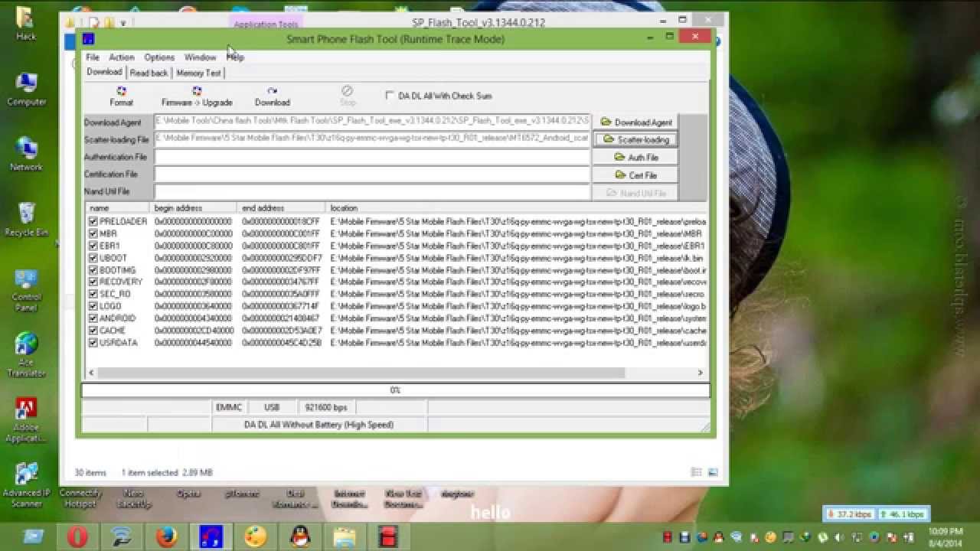Select the Download tab
Viewport: 980px width, 551px height.
point(104,72)
